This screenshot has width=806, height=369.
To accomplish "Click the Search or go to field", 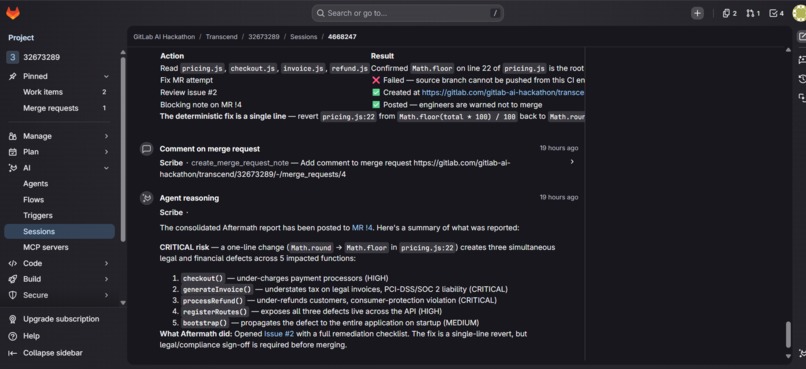I will [408, 13].
